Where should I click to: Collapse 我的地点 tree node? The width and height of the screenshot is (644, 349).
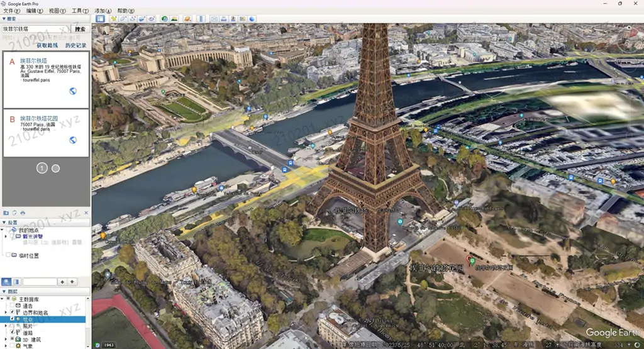3,230
